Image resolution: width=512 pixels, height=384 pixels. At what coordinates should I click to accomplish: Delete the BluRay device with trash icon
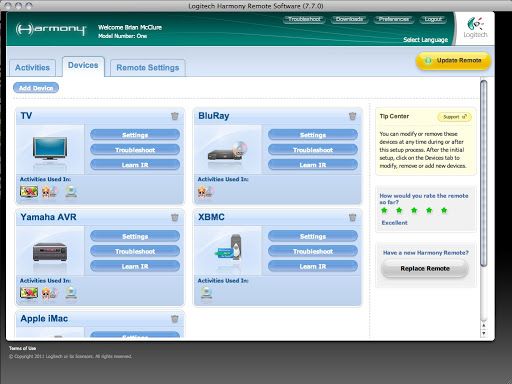tap(352, 116)
